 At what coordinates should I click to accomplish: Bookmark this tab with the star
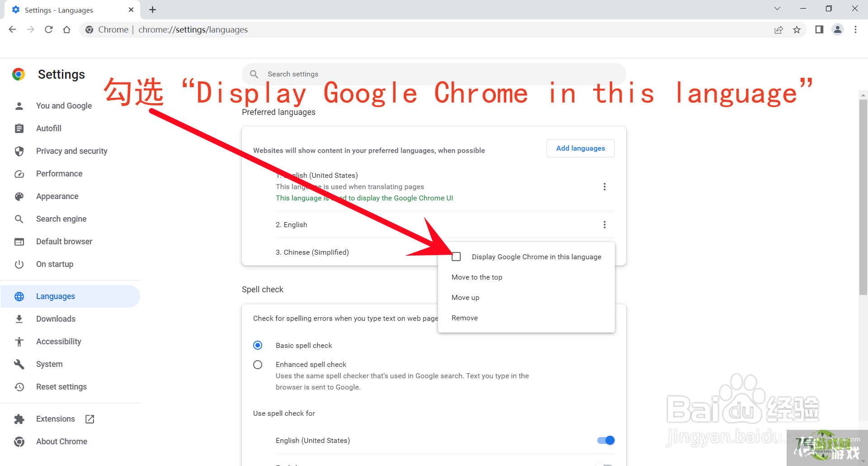tap(797, 30)
